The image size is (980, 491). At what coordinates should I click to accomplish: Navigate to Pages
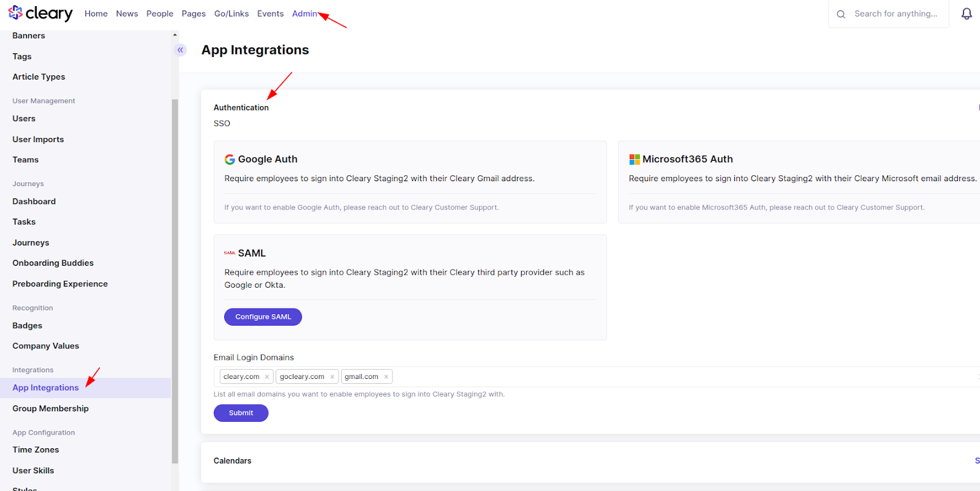click(194, 13)
